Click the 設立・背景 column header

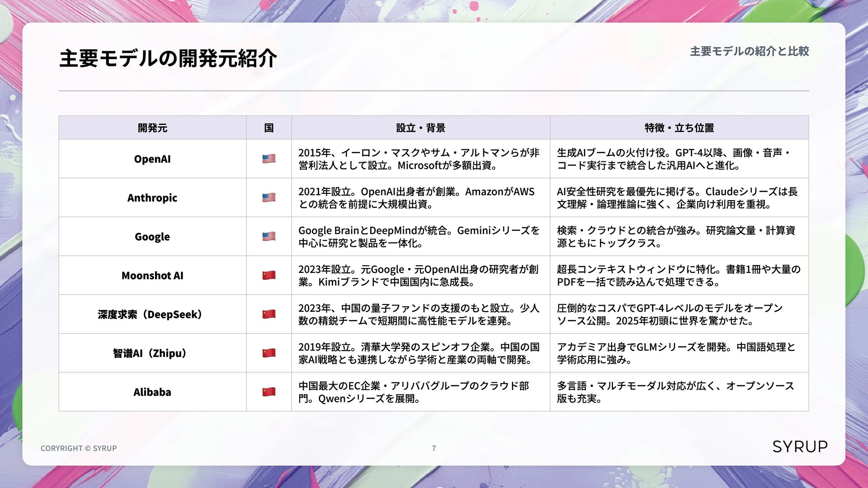[x=420, y=128]
